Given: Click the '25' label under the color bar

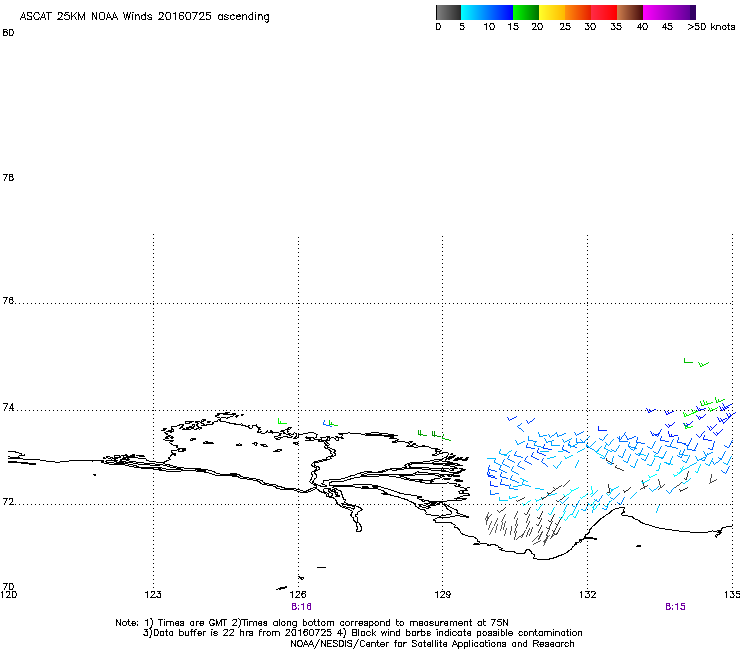Looking at the screenshot, I should [x=565, y=27].
